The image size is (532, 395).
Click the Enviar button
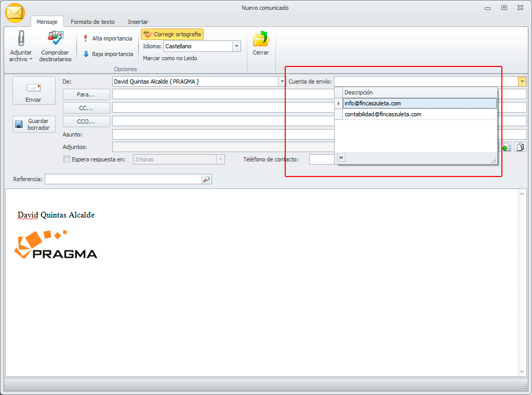coord(34,90)
